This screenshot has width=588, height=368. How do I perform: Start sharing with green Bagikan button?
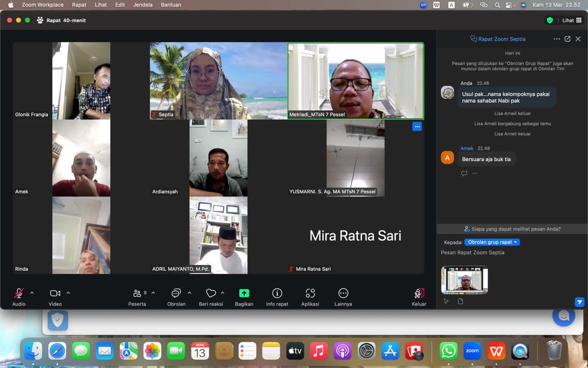coord(244,297)
